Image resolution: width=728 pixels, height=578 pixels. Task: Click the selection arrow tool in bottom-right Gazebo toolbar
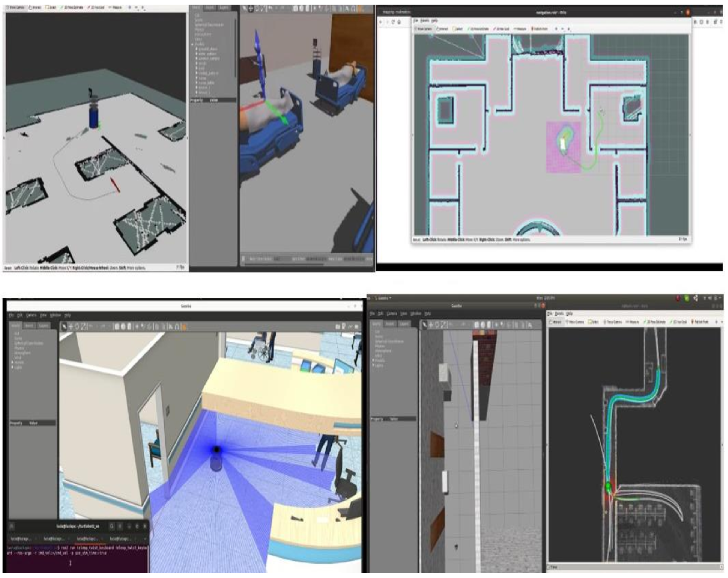coord(425,325)
